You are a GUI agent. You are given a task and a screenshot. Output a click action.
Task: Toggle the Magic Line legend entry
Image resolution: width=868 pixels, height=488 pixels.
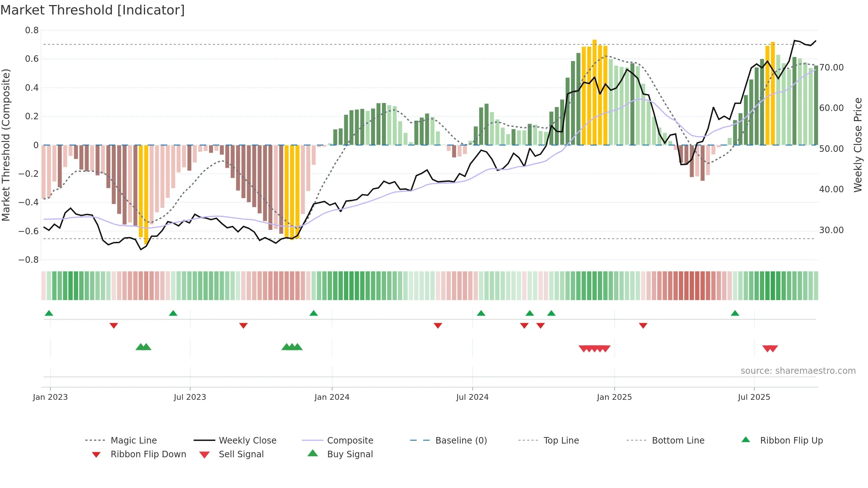tap(121, 440)
